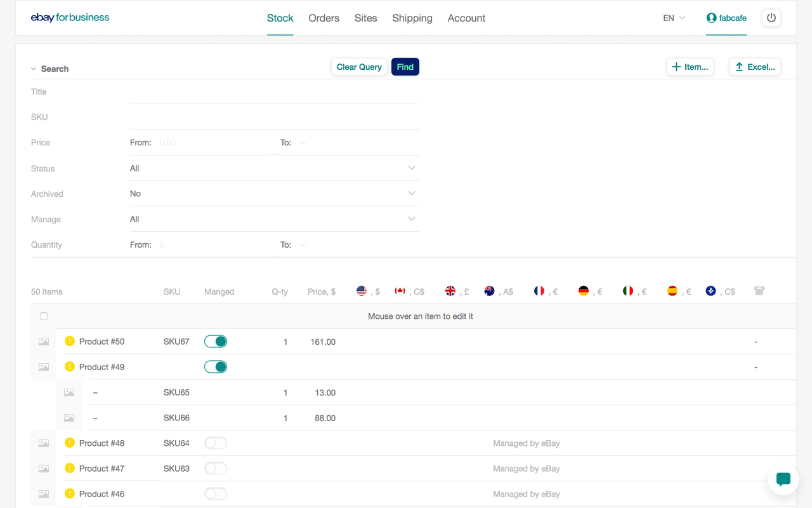Check the select-all checkbox in the table
This screenshot has width=812, height=508.
pos(43,316)
